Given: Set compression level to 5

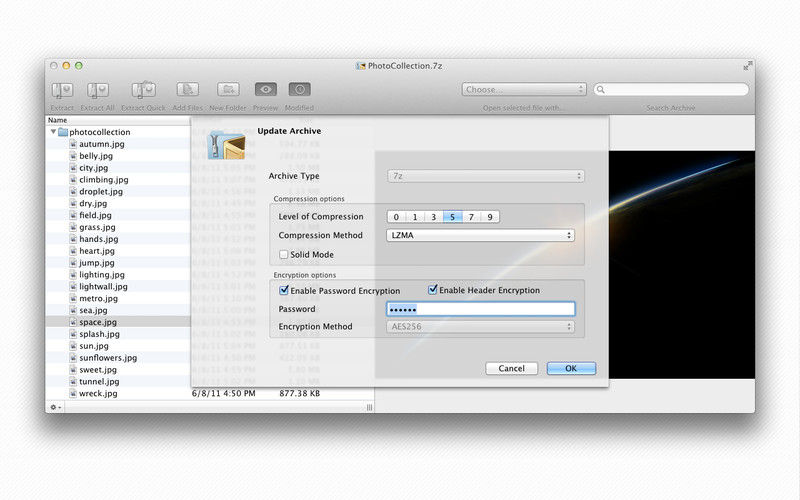Looking at the screenshot, I should coord(453,217).
